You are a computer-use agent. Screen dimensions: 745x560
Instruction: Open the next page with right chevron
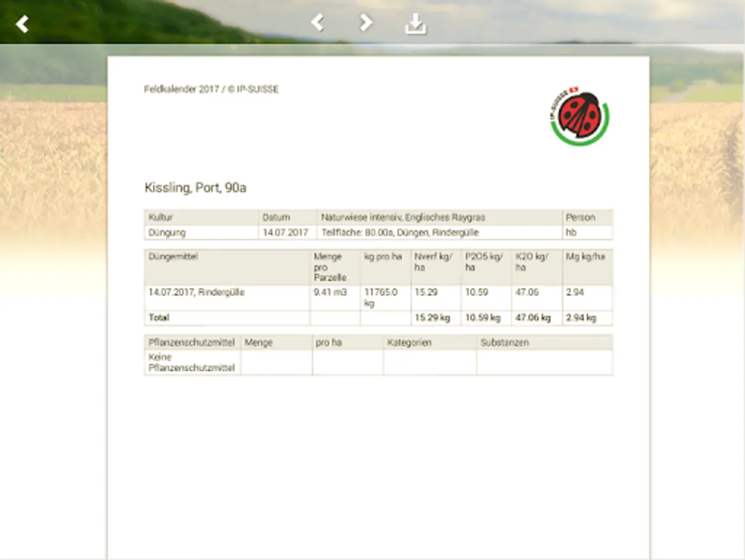click(365, 22)
